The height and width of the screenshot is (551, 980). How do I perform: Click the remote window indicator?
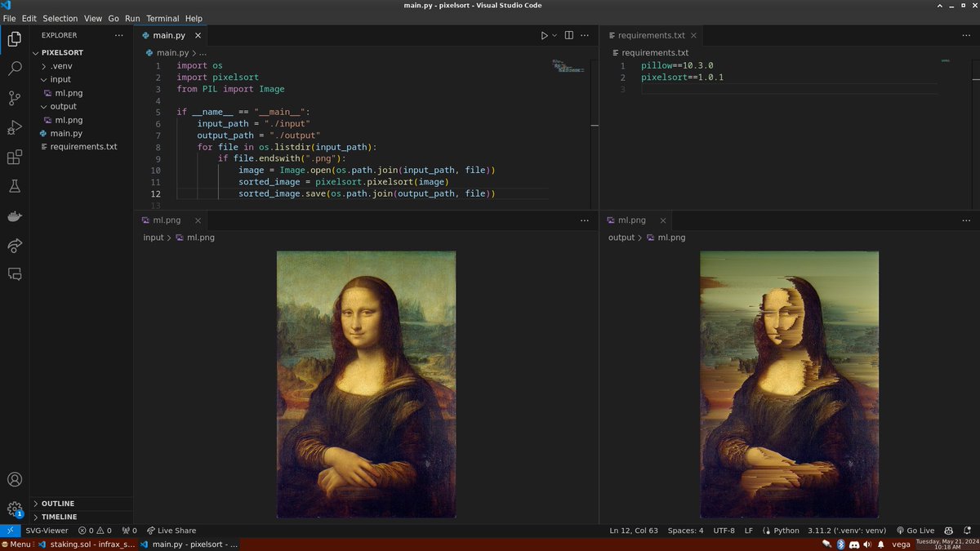pyautogui.click(x=10, y=531)
